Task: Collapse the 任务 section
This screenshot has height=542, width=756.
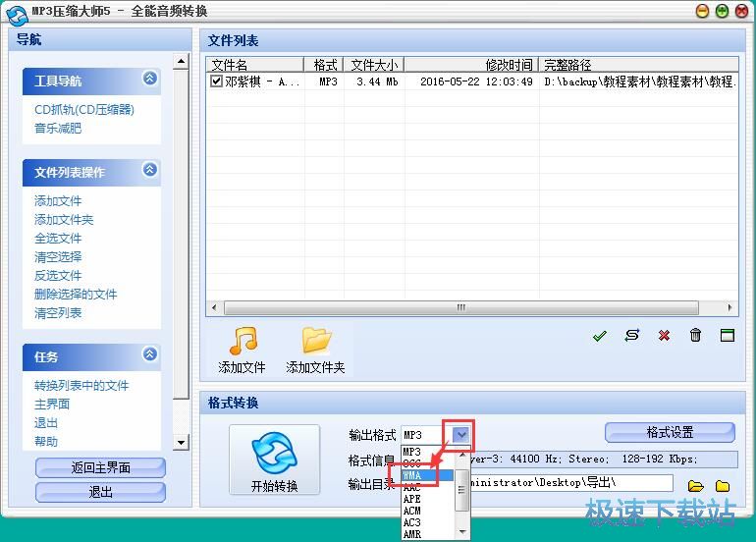Action: click(150, 354)
